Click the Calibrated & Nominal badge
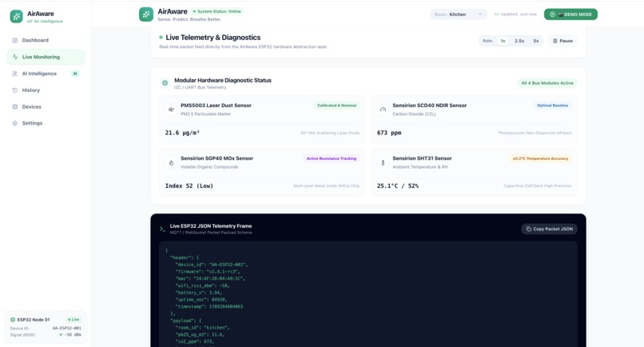Screen dimensions: 644x347 click(337, 106)
